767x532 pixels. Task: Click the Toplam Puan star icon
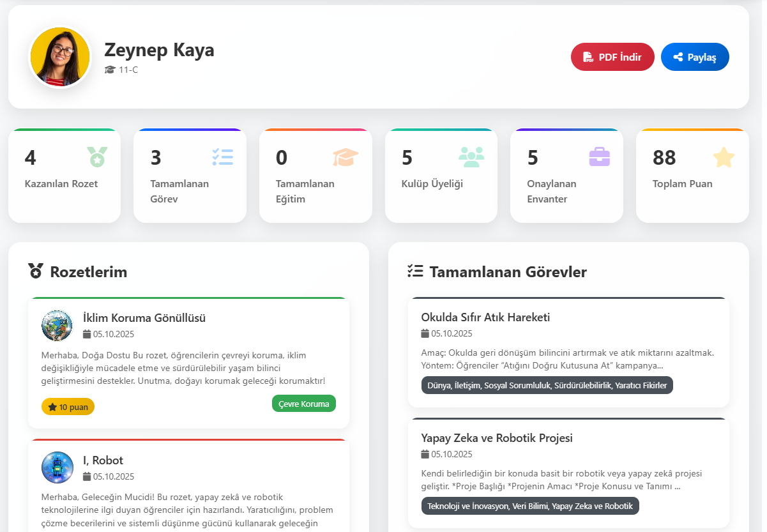724,157
